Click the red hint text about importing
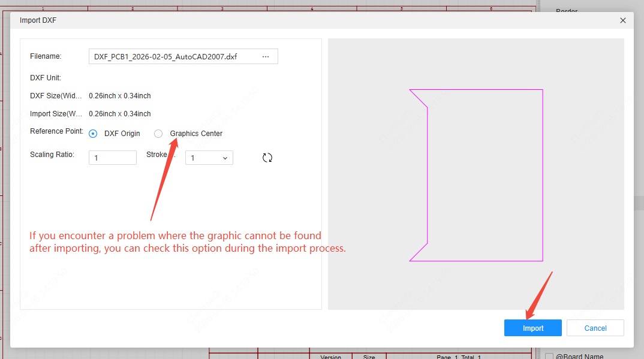644x359 pixels. point(187,242)
